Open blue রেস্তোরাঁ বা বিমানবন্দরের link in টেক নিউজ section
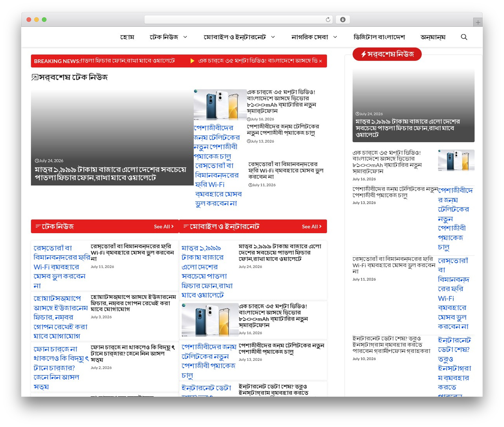Viewport: 504px width, 427px height. [x=61, y=267]
